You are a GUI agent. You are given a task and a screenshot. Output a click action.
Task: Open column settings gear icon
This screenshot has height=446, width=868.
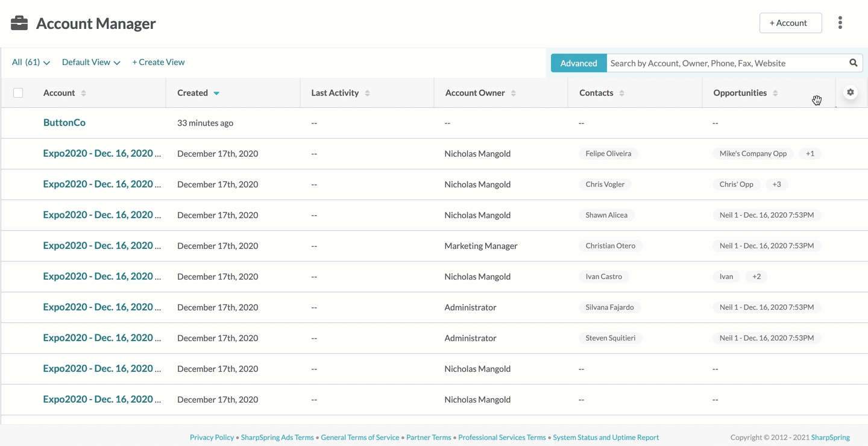[x=851, y=92]
